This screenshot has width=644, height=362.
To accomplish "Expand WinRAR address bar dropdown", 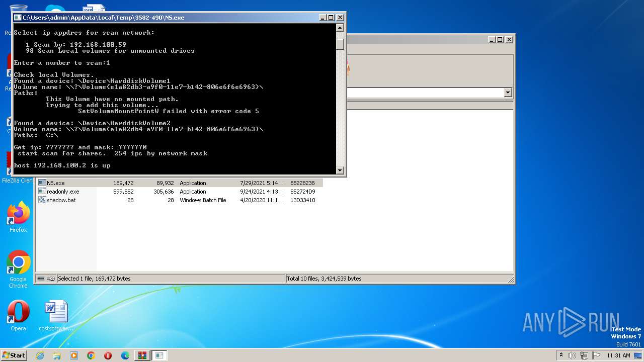I will tap(508, 93).
